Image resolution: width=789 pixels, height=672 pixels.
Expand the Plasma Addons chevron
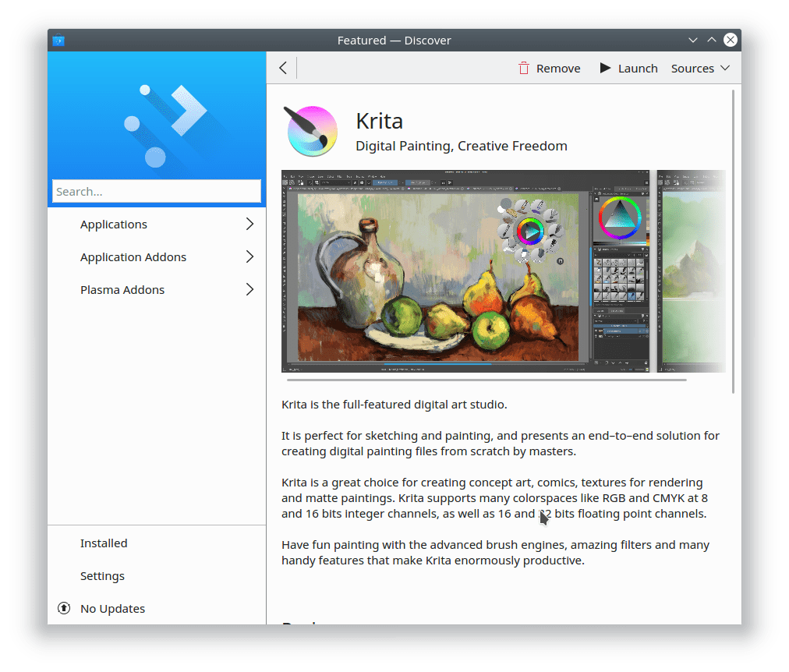coord(249,290)
